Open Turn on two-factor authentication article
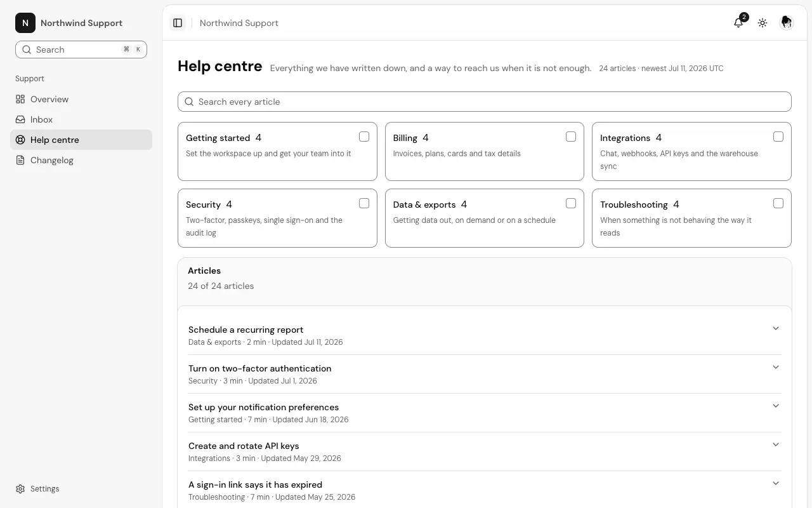The height and width of the screenshot is (508, 812). point(259,368)
